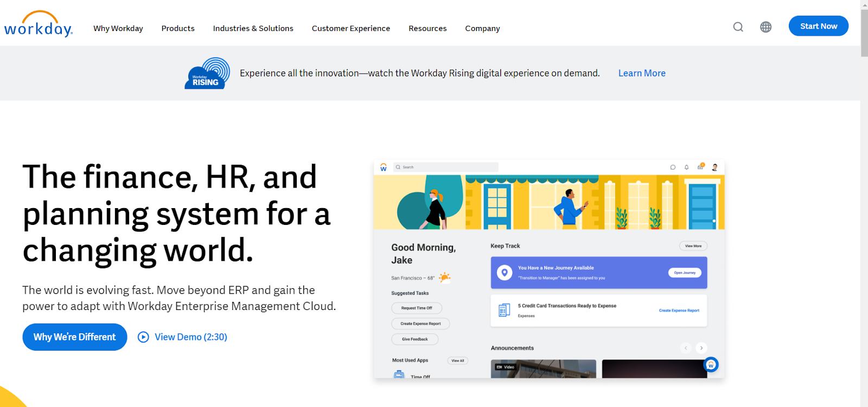
Task: Open the Resources menu
Action: 427,28
